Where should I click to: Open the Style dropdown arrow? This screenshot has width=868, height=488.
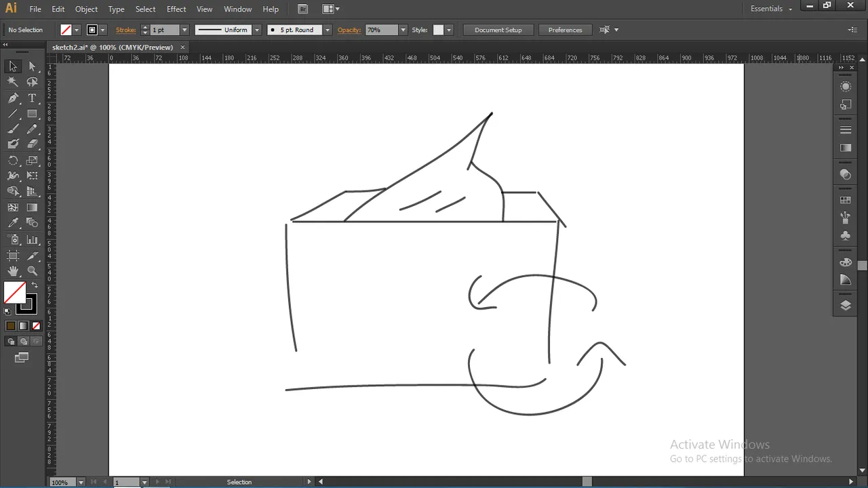[449, 30]
